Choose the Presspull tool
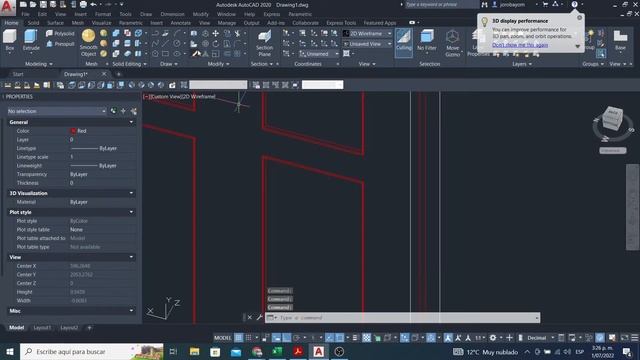 pyautogui.click(x=60, y=44)
